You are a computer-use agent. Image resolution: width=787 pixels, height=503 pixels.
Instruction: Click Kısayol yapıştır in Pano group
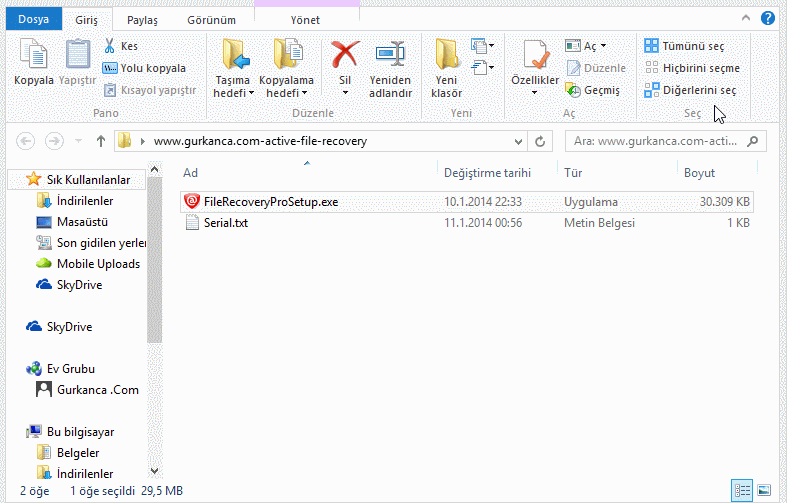coord(150,90)
